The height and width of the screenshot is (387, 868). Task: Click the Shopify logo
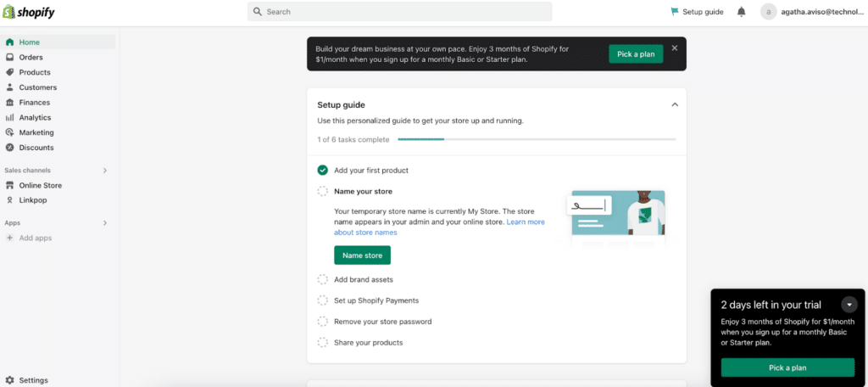click(29, 12)
